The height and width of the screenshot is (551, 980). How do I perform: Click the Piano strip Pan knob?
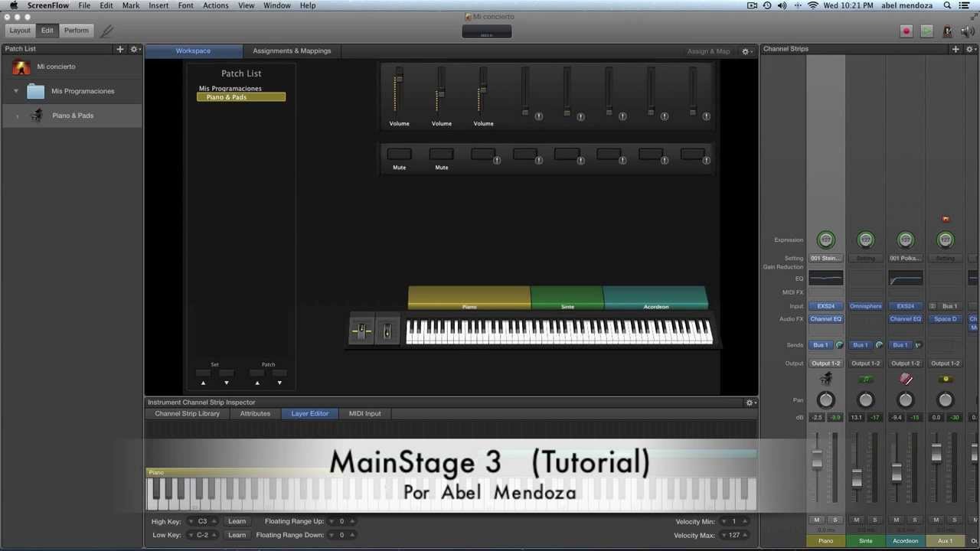[825, 400]
